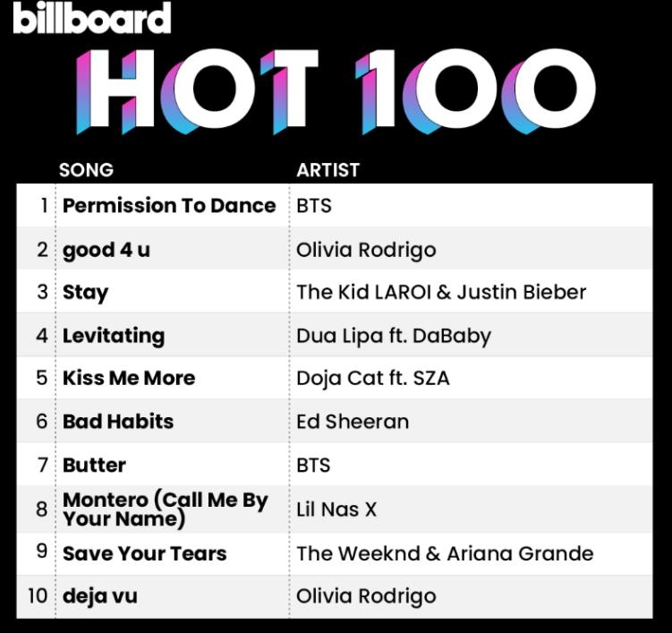Click the SONG column header
672x633 pixels.
tap(86, 169)
